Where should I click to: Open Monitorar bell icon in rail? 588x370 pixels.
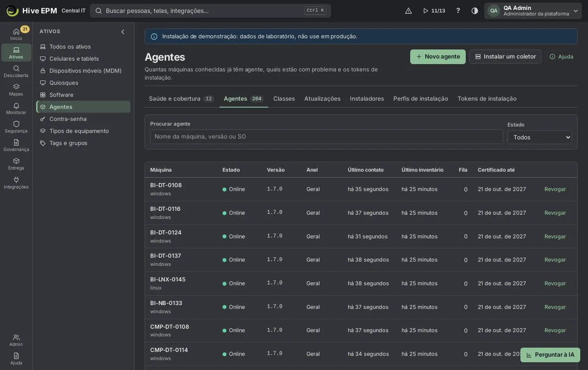(16, 108)
